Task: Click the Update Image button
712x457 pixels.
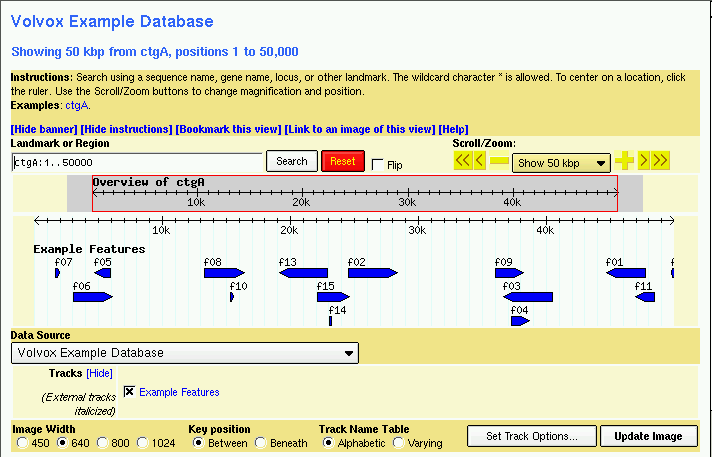Action: pos(648,436)
